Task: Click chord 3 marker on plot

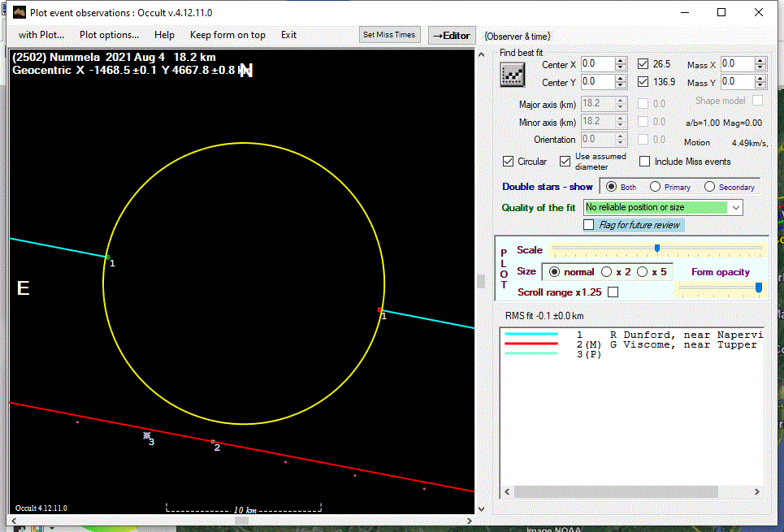Action: [147, 436]
